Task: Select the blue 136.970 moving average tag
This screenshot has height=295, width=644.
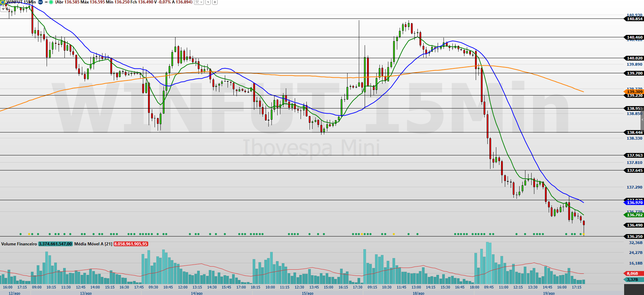Action: [x=634, y=203]
